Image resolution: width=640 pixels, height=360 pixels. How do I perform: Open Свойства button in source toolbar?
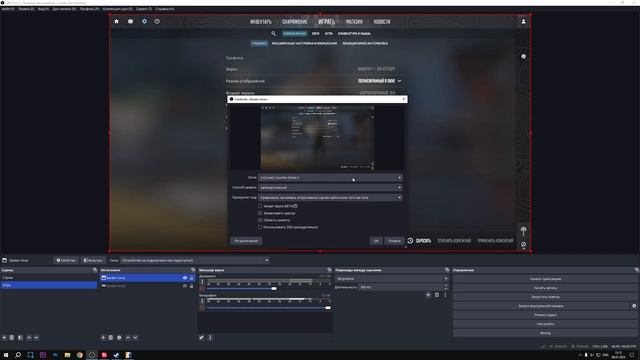(x=66, y=260)
